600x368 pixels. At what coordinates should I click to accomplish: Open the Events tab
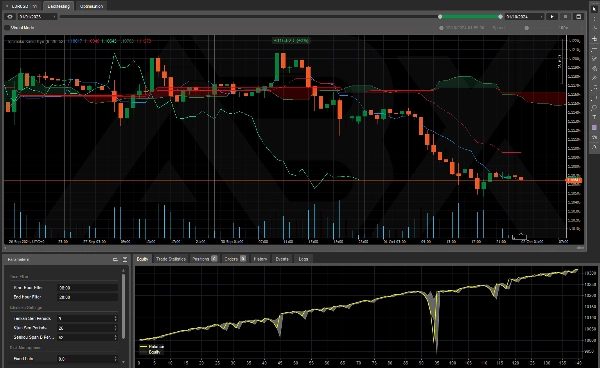pos(282,259)
